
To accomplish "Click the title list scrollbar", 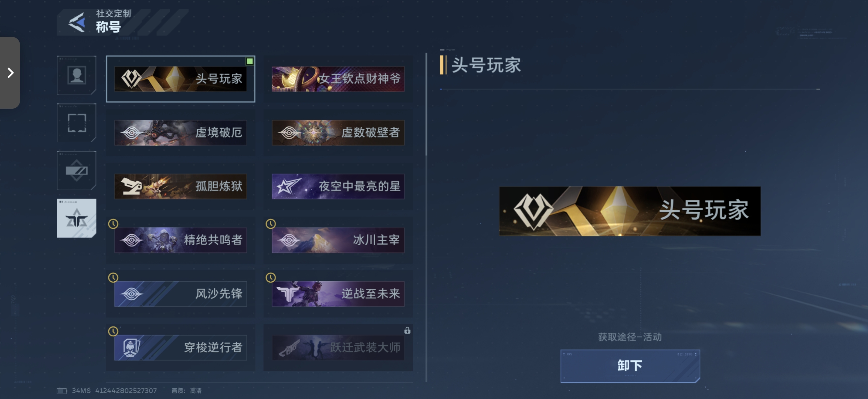I will (426, 104).
